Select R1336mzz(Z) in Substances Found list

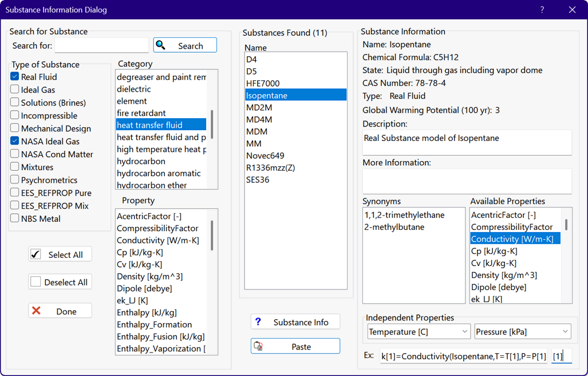point(270,168)
